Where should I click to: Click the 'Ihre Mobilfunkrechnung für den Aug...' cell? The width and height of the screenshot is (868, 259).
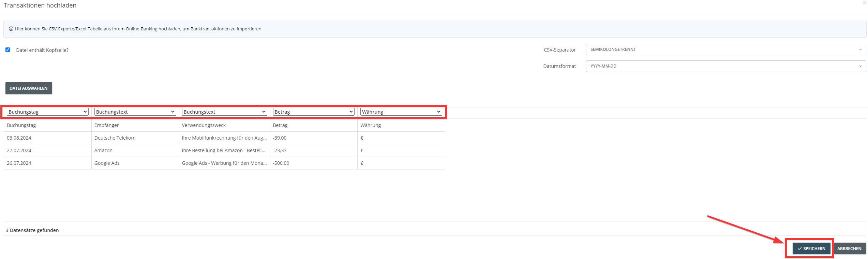click(224, 138)
